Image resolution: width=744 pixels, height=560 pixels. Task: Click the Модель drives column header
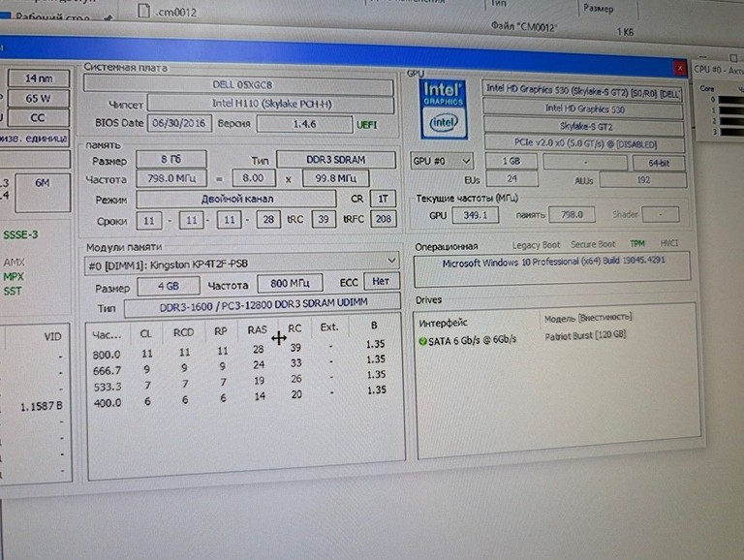point(588,318)
